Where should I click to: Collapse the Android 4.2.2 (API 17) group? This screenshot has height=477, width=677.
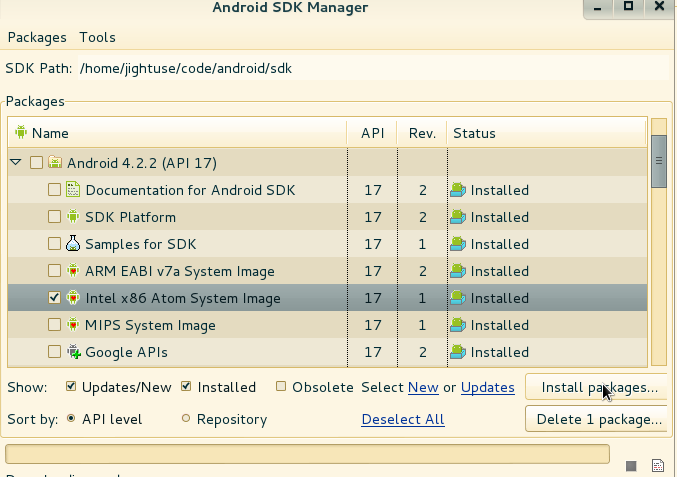pos(16,163)
